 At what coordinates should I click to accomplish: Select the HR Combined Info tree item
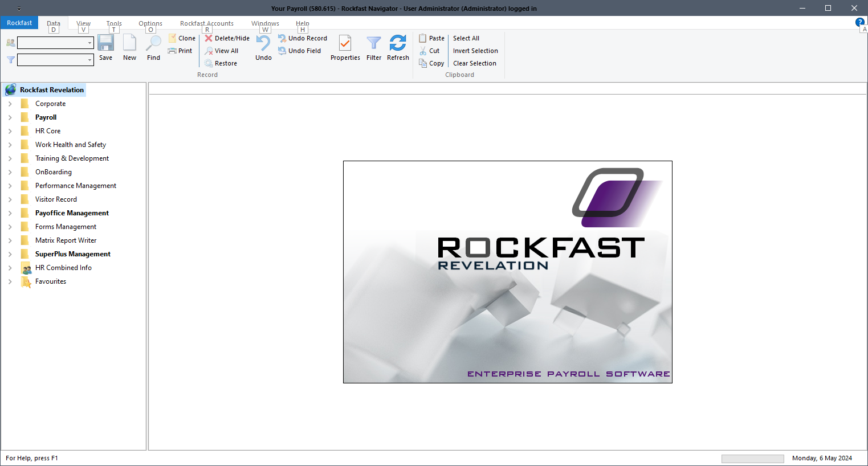63,267
